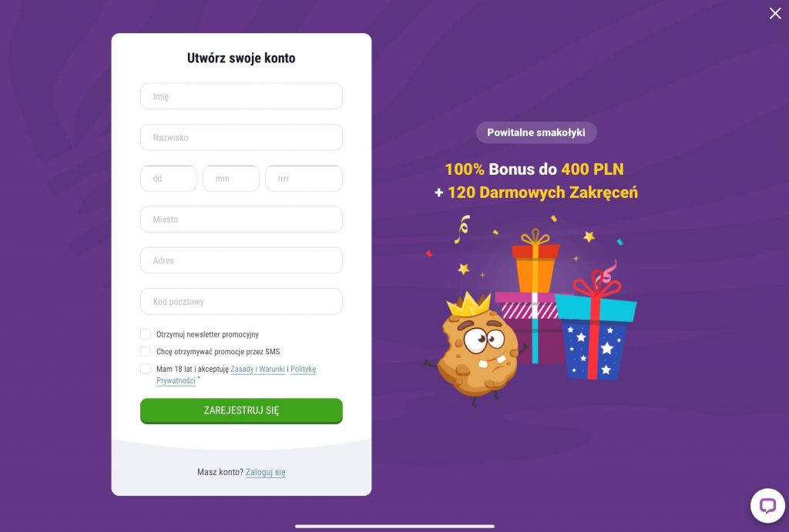This screenshot has width=789, height=532.
Task: Focus the Kod pocztowy field
Action: click(241, 302)
